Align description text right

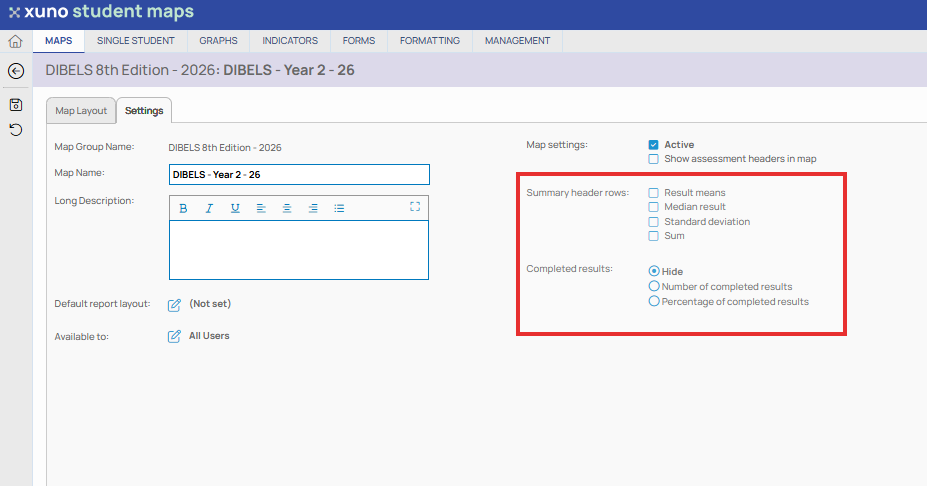coord(313,208)
